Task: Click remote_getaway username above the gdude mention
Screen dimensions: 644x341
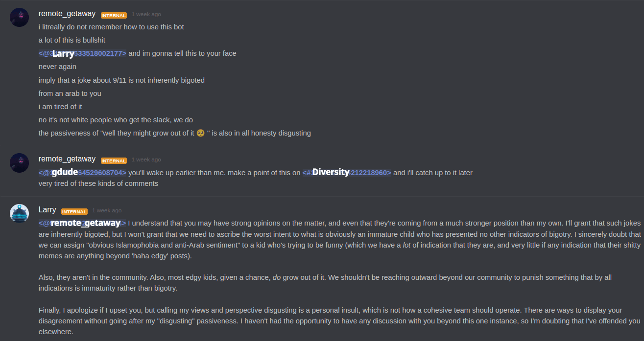Action: pos(67,159)
